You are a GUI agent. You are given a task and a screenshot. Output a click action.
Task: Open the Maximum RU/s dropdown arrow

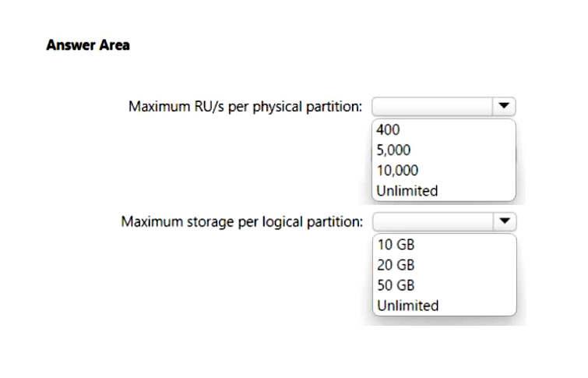click(x=504, y=105)
